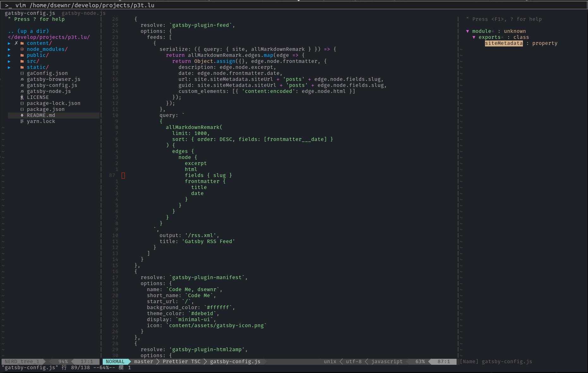Click the gaConfig.json braces icon
The height and width of the screenshot is (373, 588).
(x=22, y=73)
